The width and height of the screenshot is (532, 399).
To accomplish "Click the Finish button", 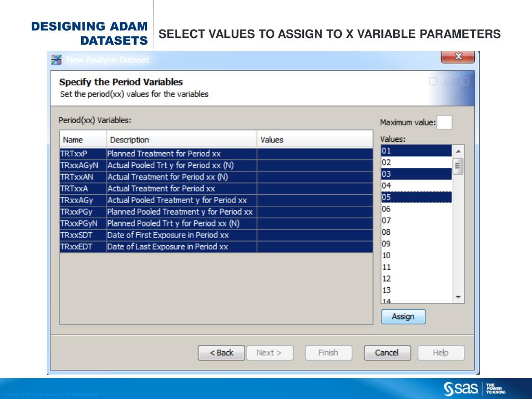I will click(328, 352).
